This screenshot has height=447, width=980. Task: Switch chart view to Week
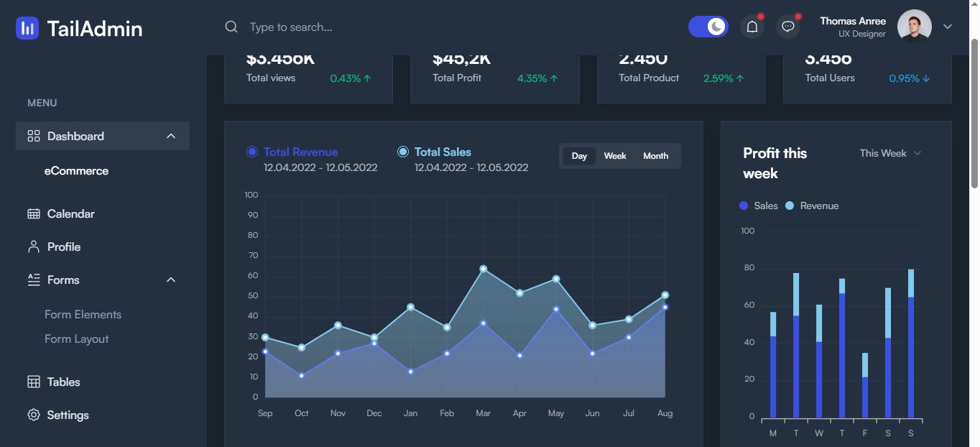click(615, 155)
